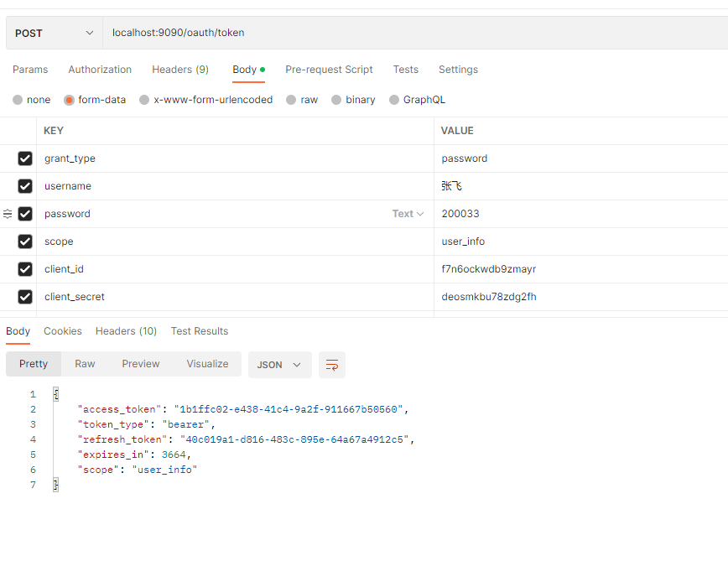Select the GraphQL body type radio
Viewport: 728px width, 561px height.
coord(394,100)
